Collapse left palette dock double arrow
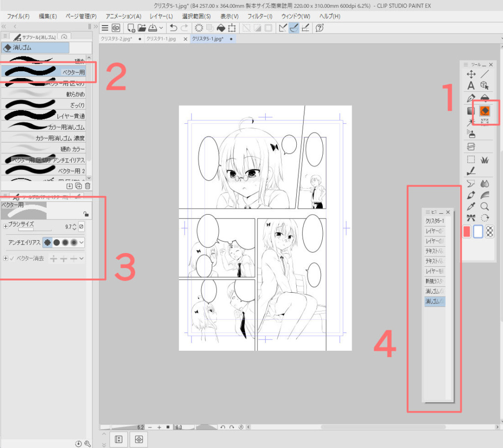Viewport: 503px width, 448px height. [4, 27]
